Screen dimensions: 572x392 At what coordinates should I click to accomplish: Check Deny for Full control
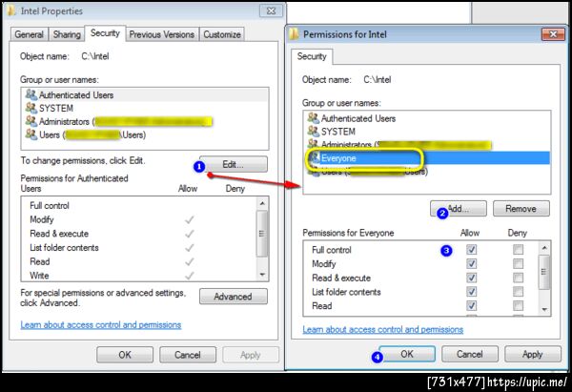pos(518,250)
